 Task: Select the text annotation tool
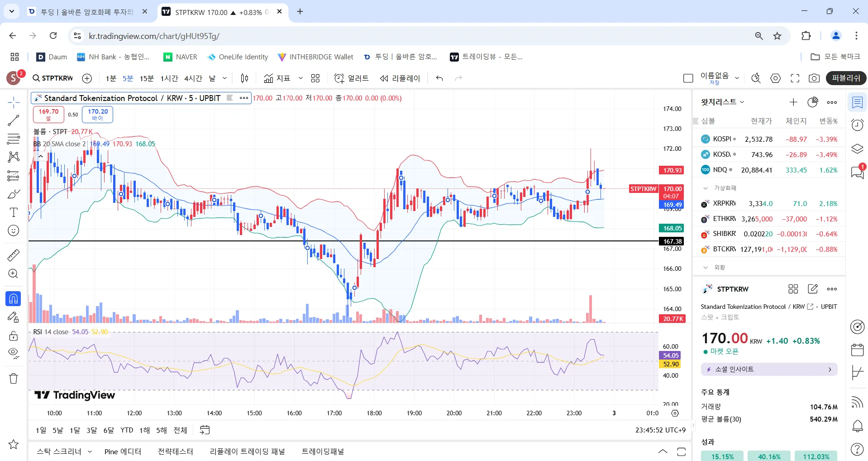point(14,212)
